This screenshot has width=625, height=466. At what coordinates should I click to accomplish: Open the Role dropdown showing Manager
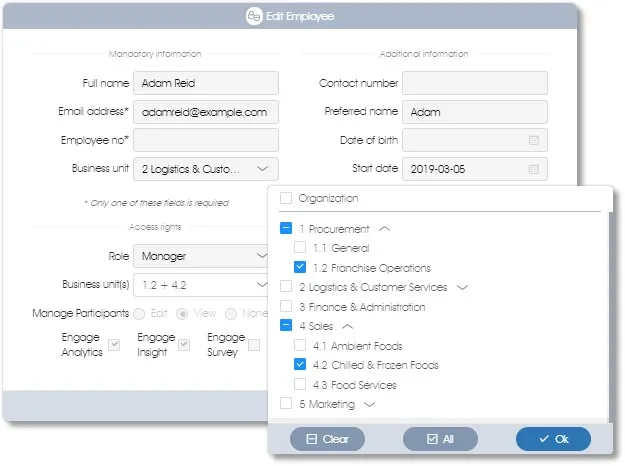pos(262,256)
